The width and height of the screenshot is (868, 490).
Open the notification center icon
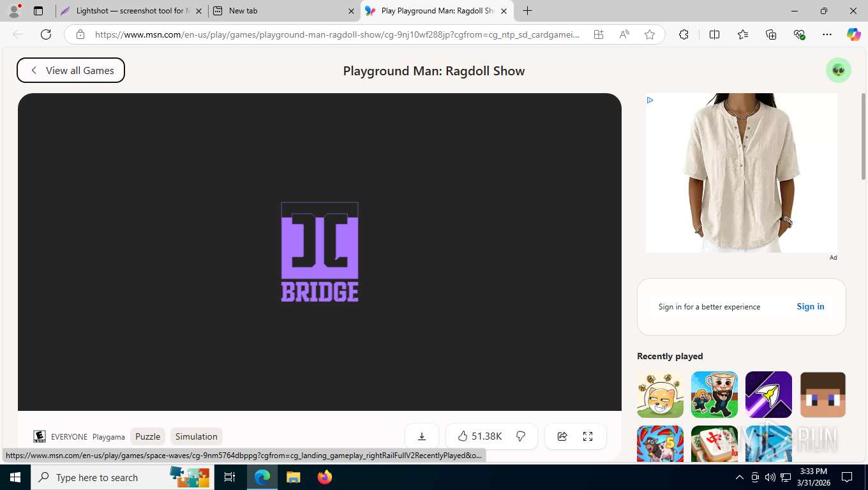[x=847, y=477]
